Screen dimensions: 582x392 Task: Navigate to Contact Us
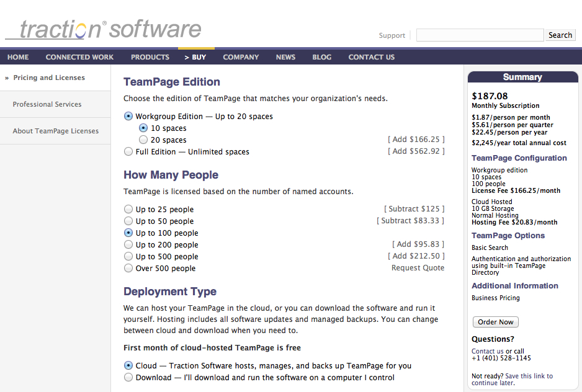pos(371,57)
